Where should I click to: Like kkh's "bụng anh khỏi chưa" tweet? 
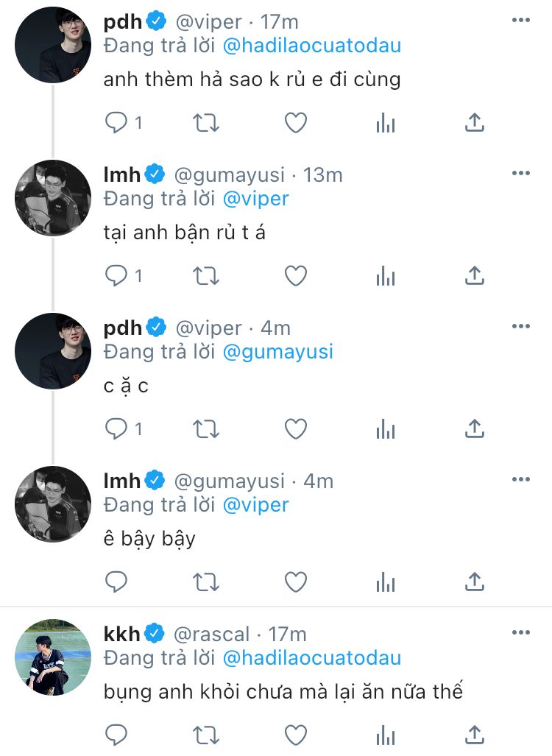(295, 735)
